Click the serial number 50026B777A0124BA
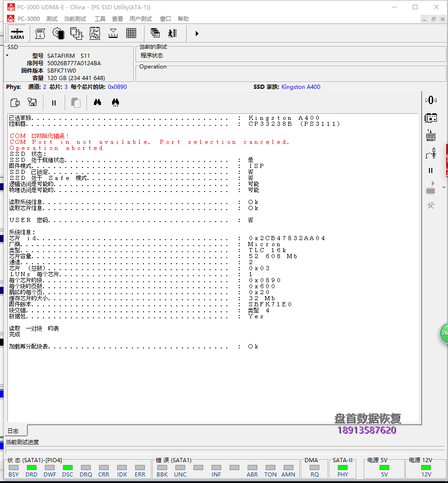 (74, 63)
